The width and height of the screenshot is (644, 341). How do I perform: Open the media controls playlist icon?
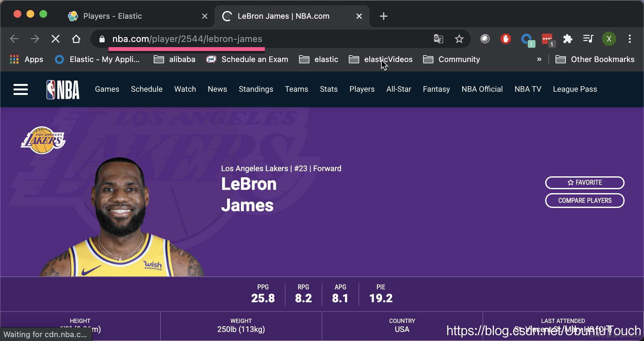click(x=588, y=39)
